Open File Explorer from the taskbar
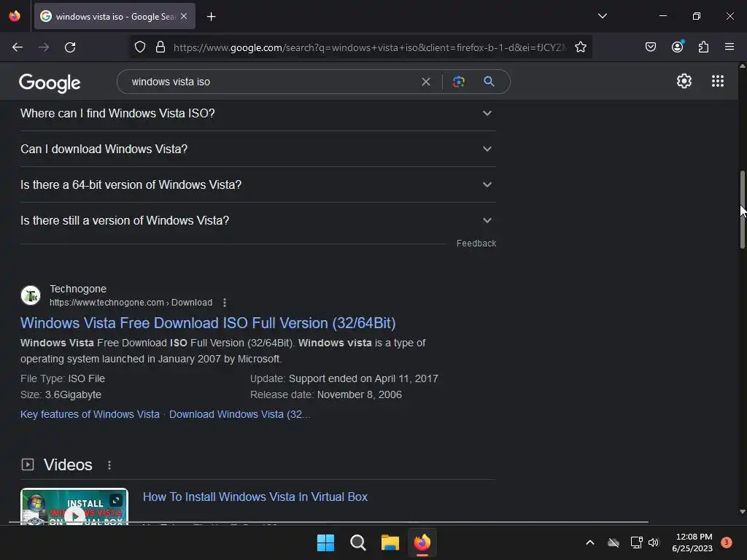 [x=390, y=542]
